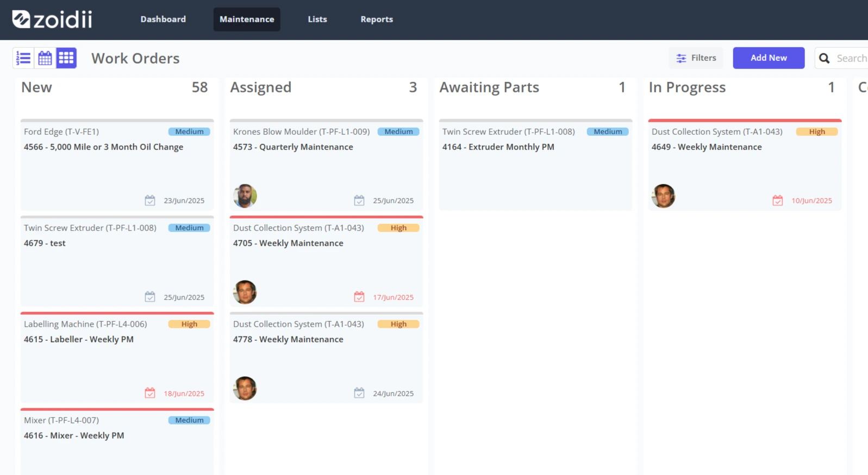Click red calendar icon on order 4705
The image size is (868, 475).
tap(359, 297)
